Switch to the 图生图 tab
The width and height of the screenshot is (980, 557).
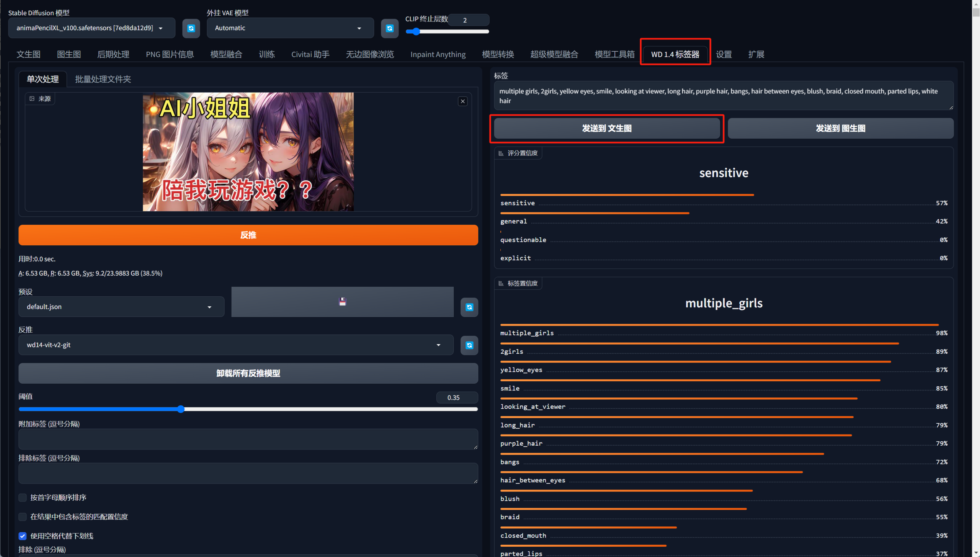tap(69, 54)
